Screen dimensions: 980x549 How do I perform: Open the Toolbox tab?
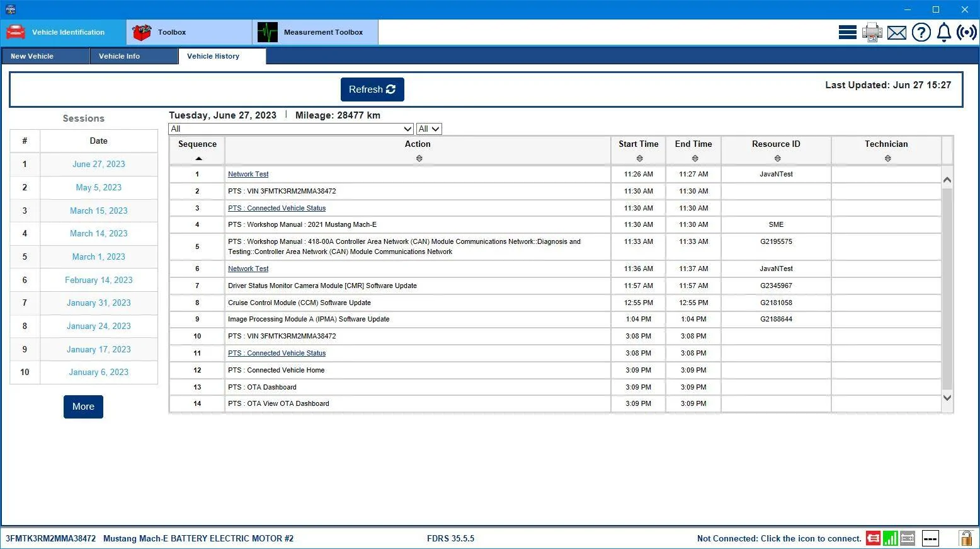pyautogui.click(x=190, y=32)
